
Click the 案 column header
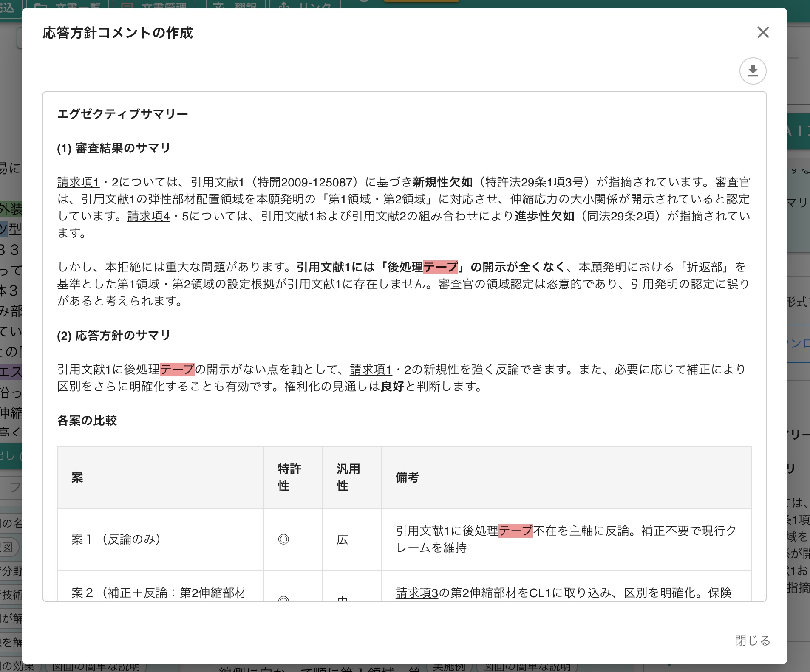(160, 477)
